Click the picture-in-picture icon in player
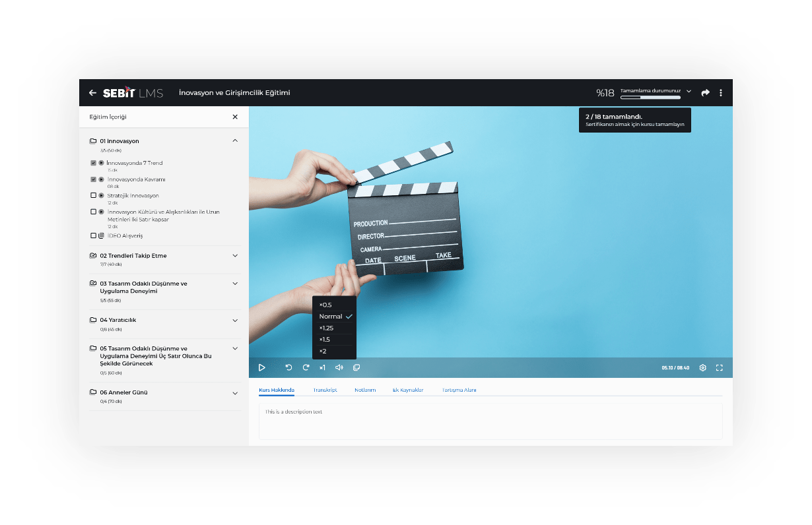812x525 pixels. 356,367
